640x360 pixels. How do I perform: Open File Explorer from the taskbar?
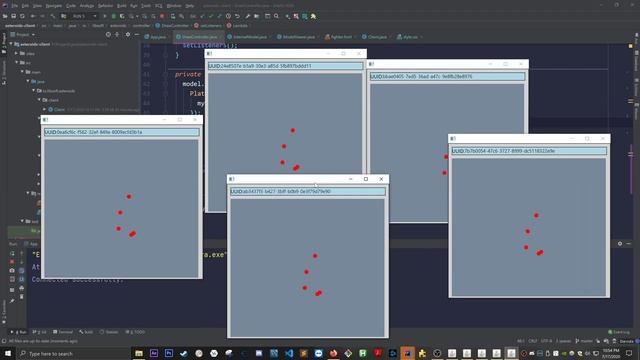coord(139,353)
